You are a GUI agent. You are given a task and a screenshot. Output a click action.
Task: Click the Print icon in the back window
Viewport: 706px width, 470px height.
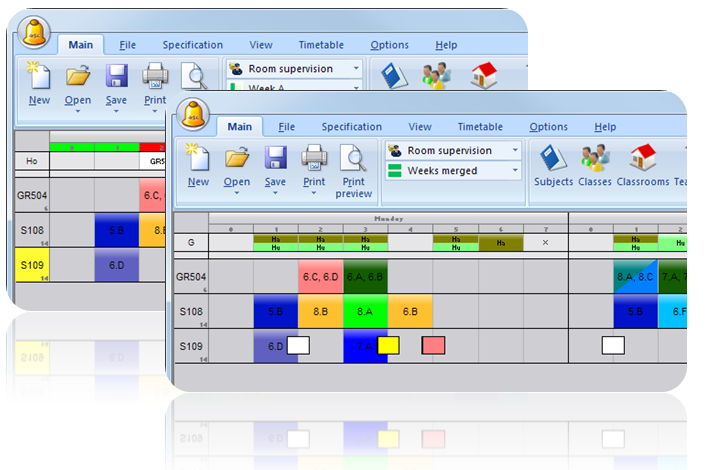[155, 76]
